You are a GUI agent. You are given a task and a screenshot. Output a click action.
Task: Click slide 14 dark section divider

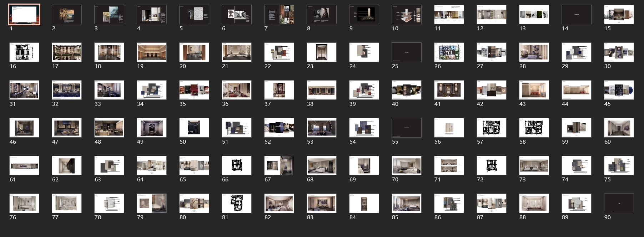[x=576, y=15]
